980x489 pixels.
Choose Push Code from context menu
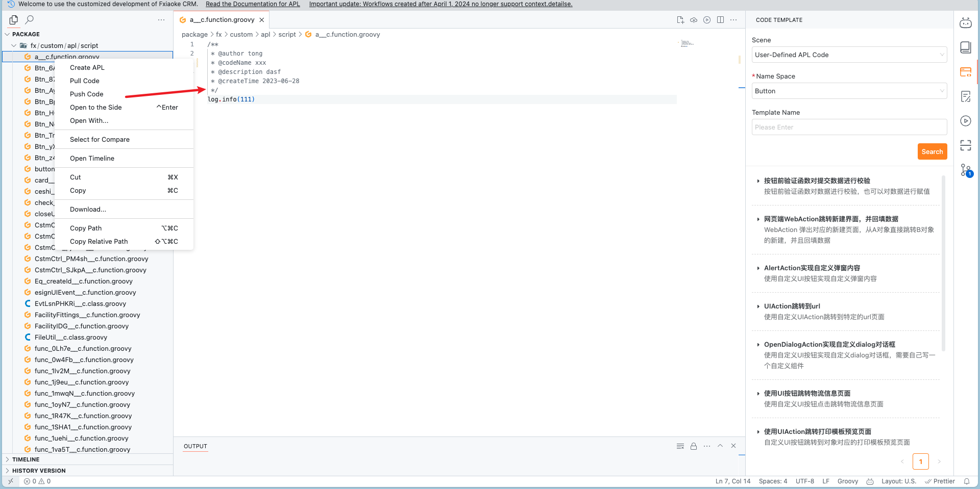point(87,94)
